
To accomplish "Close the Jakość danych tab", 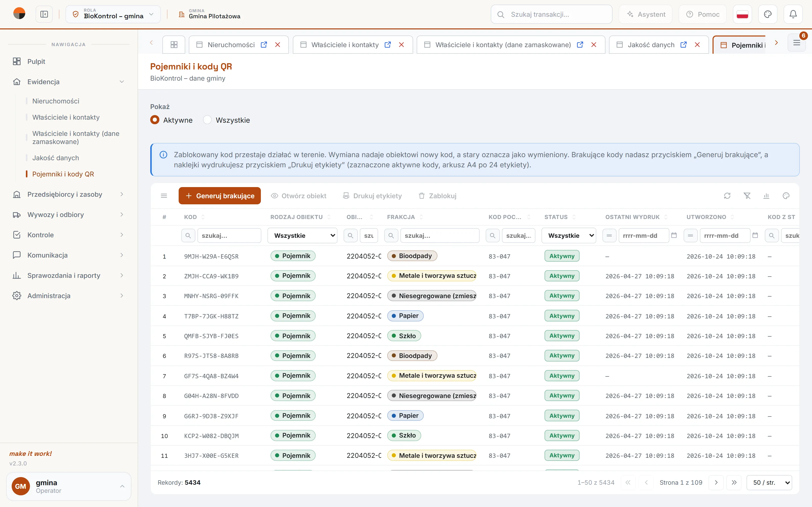I will point(697,45).
